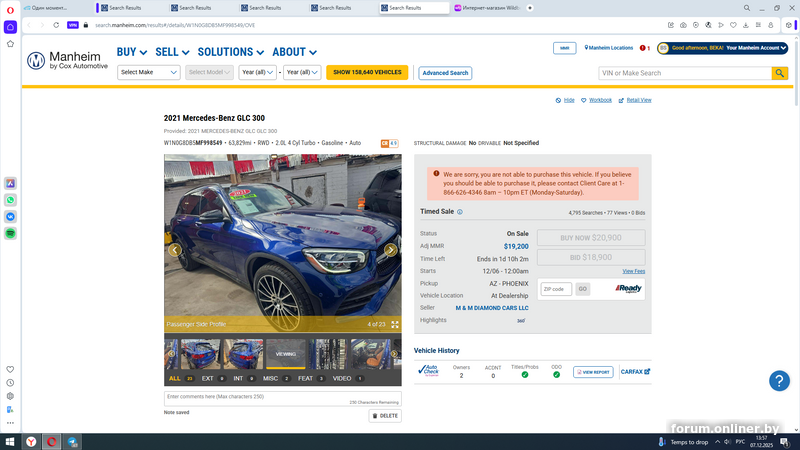Open Opera sidebar history clock icon
Image resolution: width=800 pixels, height=450 pixels.
click(x=10, y=383)
